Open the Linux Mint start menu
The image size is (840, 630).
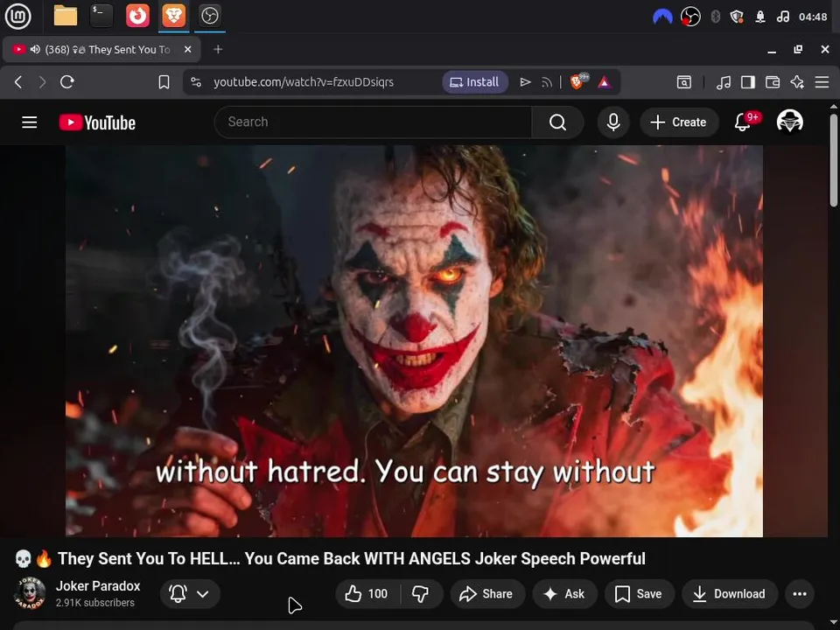17,16
